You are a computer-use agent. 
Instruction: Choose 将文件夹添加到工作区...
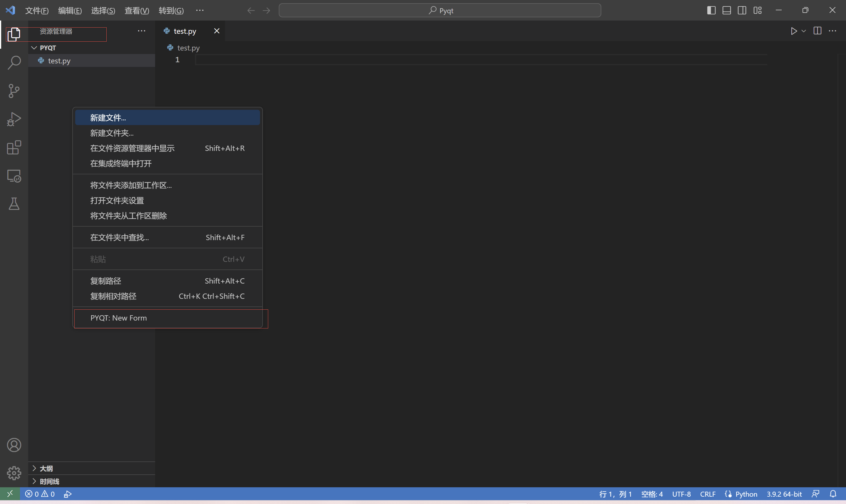tap(167, 185)
